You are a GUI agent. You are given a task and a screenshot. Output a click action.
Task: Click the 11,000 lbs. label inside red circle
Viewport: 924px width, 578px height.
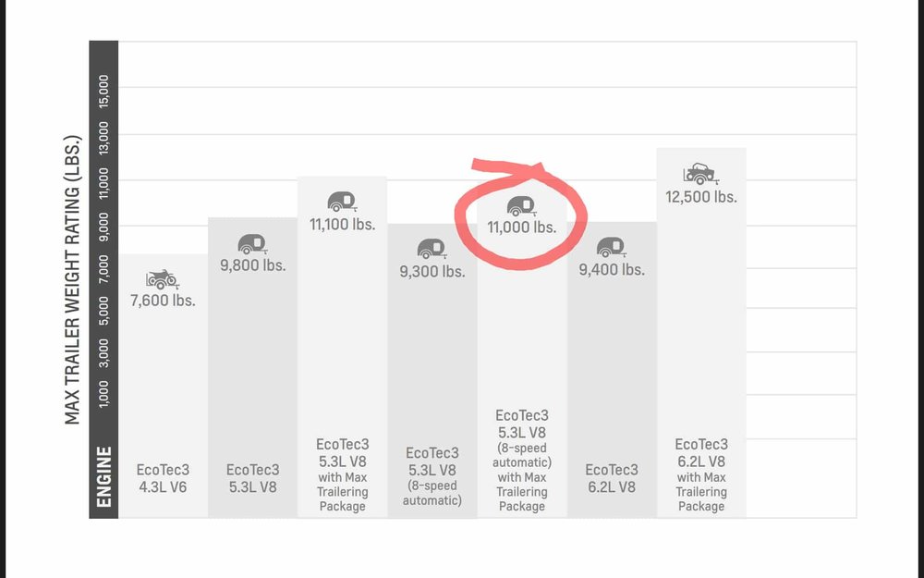522,228
